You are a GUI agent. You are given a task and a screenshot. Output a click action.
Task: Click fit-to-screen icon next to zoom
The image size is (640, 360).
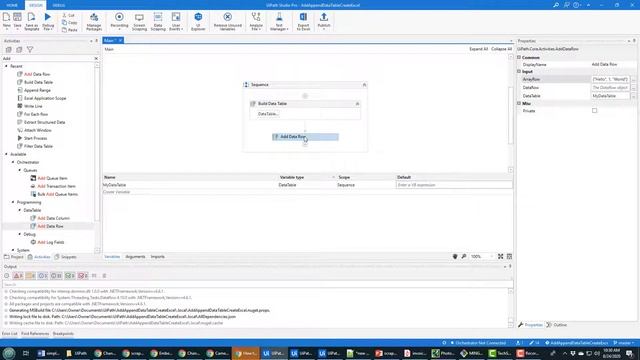click(500, 256)
